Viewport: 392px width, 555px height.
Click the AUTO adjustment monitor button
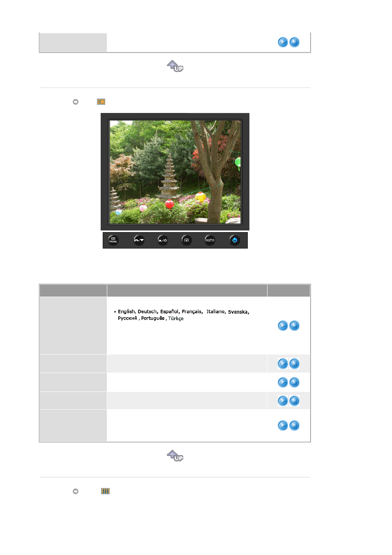tap(210, 240)
